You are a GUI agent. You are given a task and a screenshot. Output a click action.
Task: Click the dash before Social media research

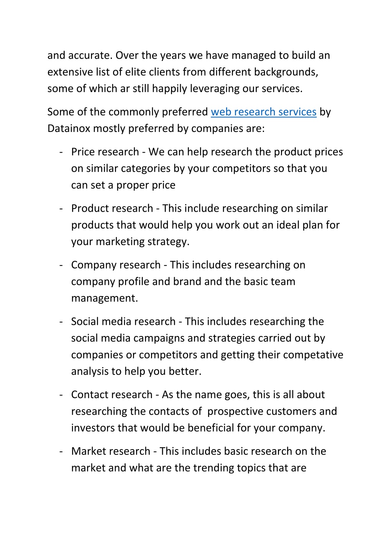[x=61, y=322]
